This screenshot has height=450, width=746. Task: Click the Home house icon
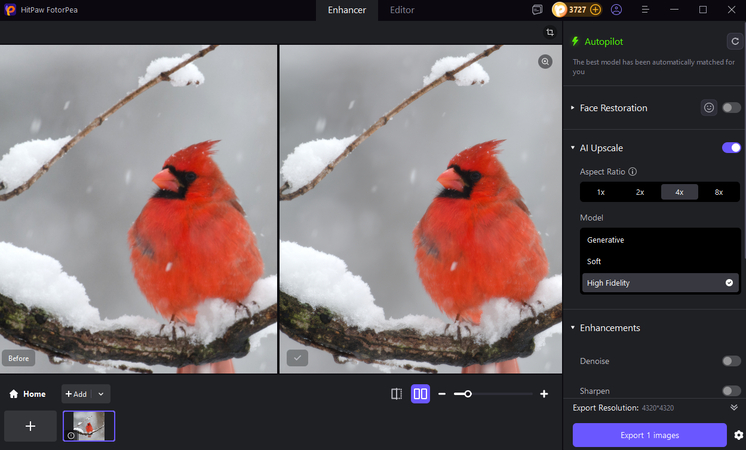pyautogui.click(x=14, y=394)
